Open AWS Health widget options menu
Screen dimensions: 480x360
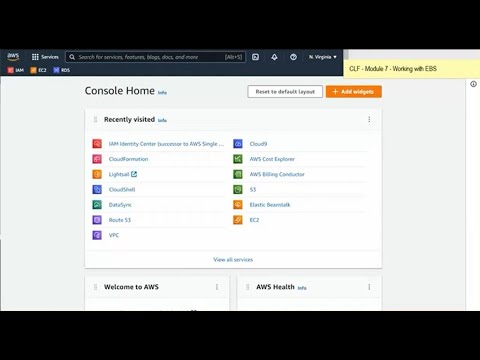click(x=369, y=287)
